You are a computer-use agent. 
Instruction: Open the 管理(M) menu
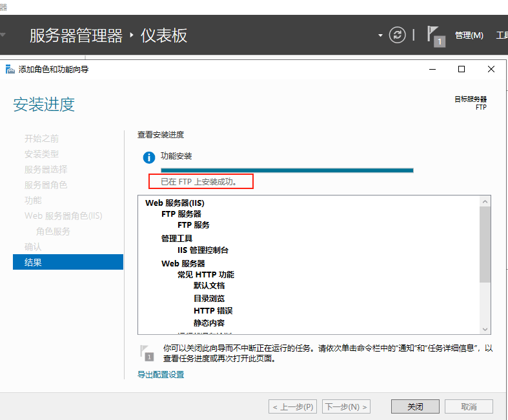[x=469, y=35]
